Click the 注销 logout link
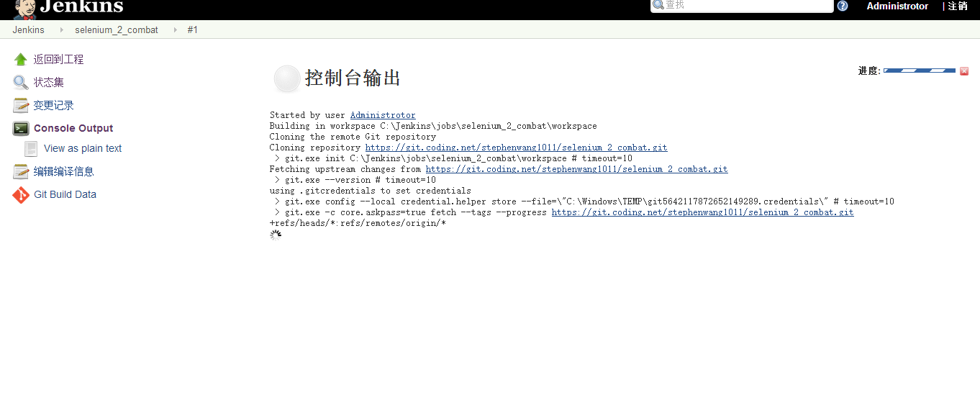The image size is (980, 403). (x=957, y=6)
